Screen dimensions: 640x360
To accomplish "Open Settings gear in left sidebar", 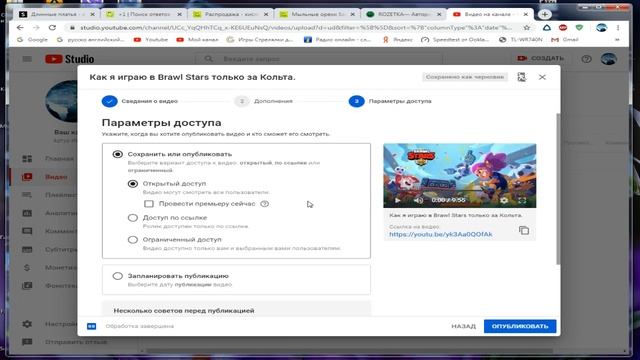I will point(27,324).
